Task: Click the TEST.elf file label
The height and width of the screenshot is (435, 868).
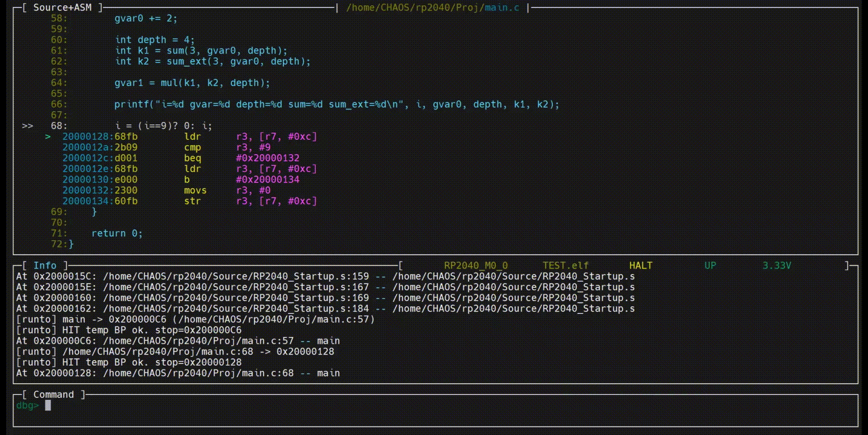Action: pyautogui.click(x=565, y=266)
